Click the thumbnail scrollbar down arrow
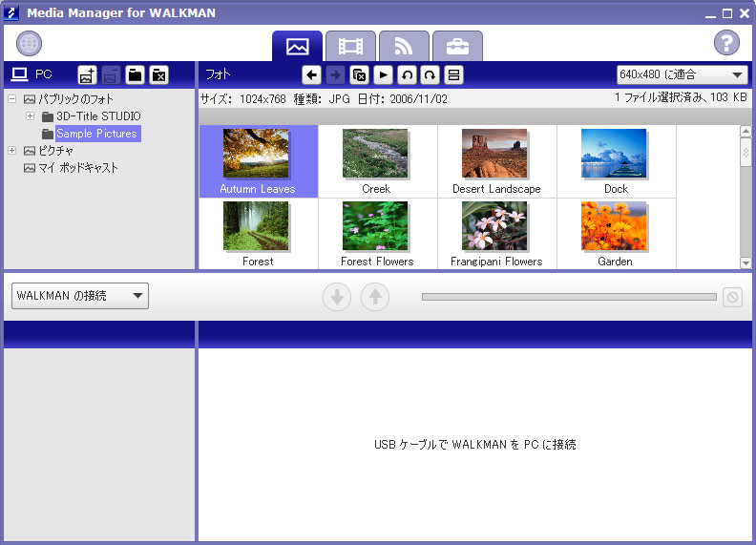 745,262
